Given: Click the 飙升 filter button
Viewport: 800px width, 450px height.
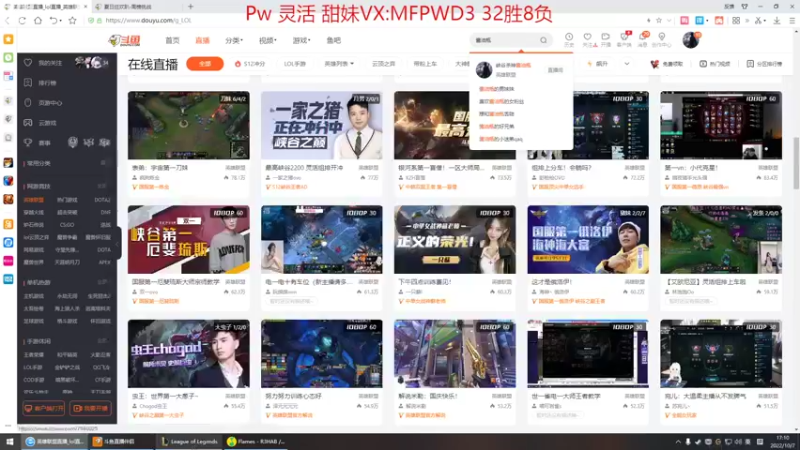Looking at the screenshot, I should click(x=598, y=64).
